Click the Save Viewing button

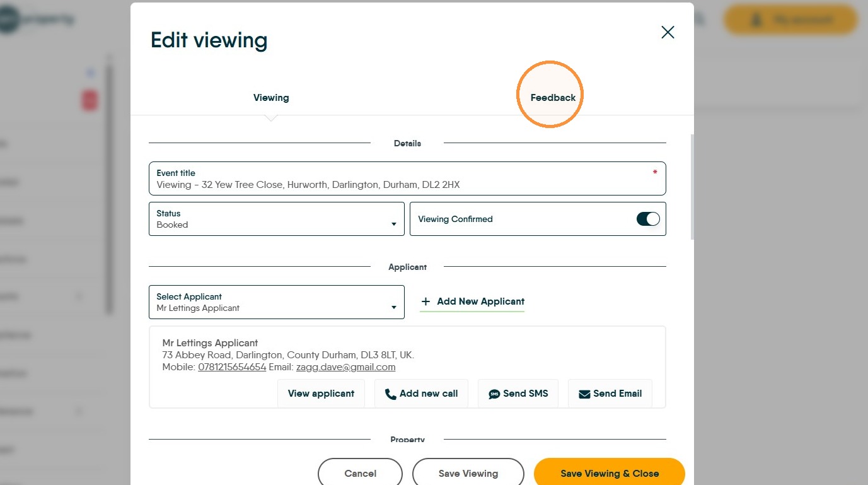468,474
